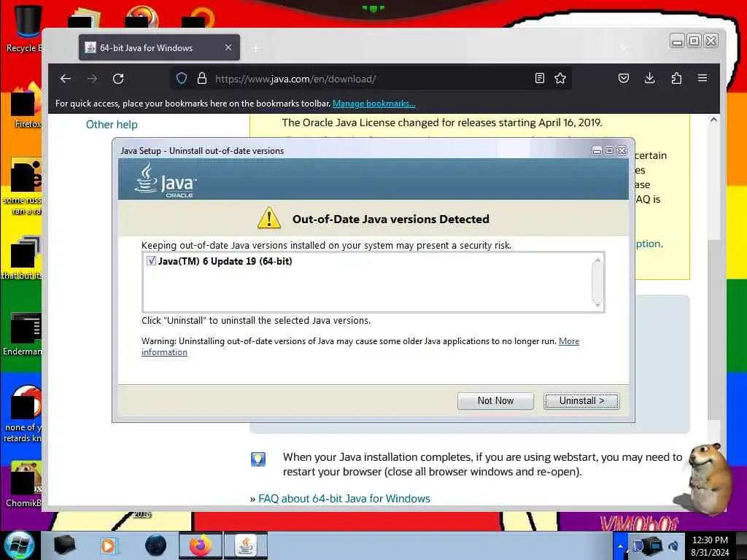Click the system tray volume speaker icon
The width and height of the screenshot is (747, 560).
coord(673,545)
